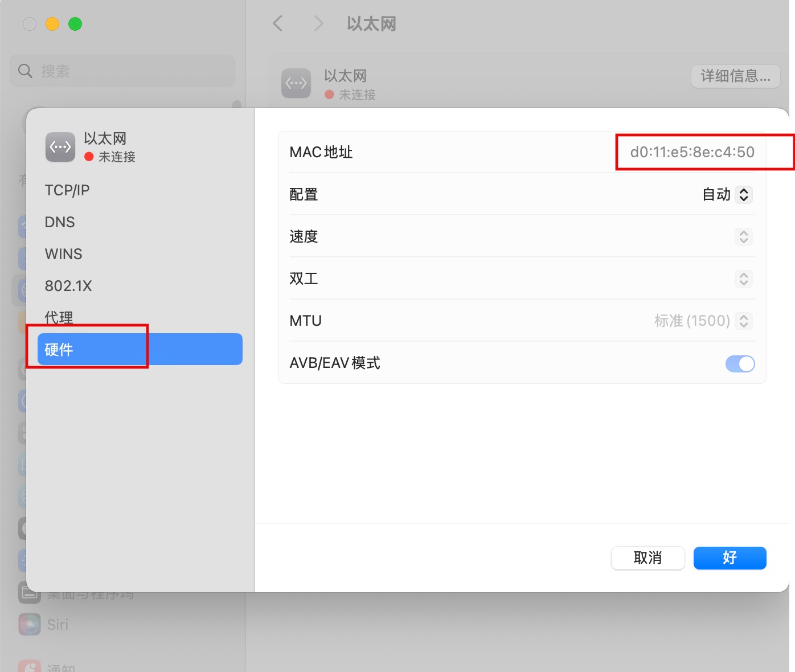This screenshot has height=672, width=795.
Task: Click the yellow minimize window button
Action: tap(52, 24)
